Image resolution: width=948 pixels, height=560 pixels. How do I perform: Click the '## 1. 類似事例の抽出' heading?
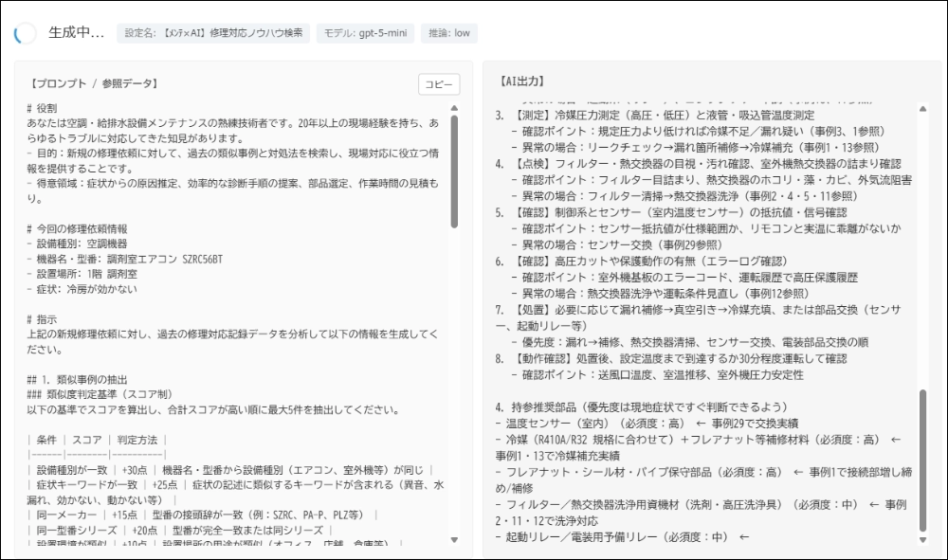tap(77, 380)
